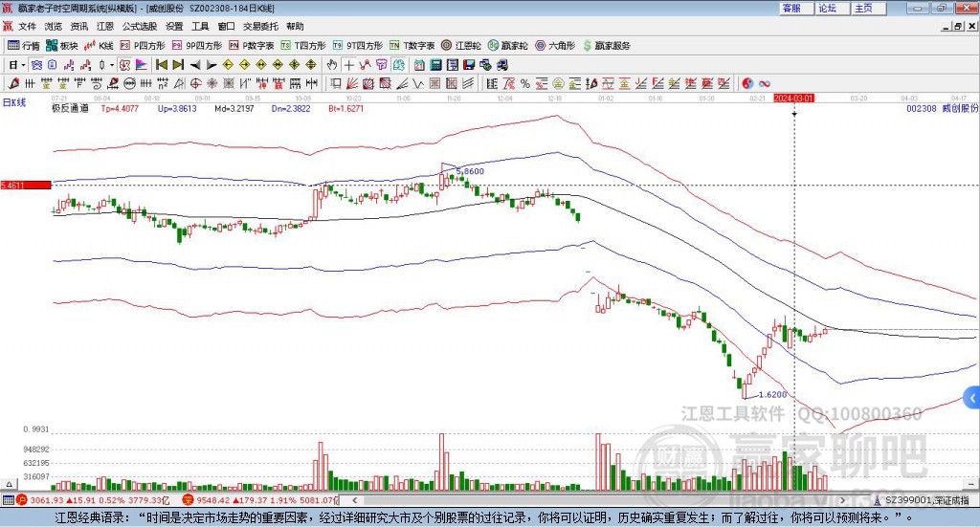Viewport: 980px width, 527px height.
Task: Select the n² square number tool
Action: coord(163,83)
